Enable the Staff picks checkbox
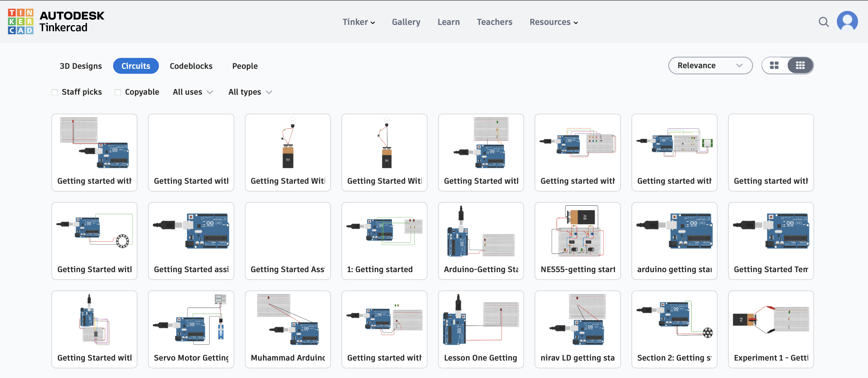Screen dimensions: 868x378 (55, 92)
